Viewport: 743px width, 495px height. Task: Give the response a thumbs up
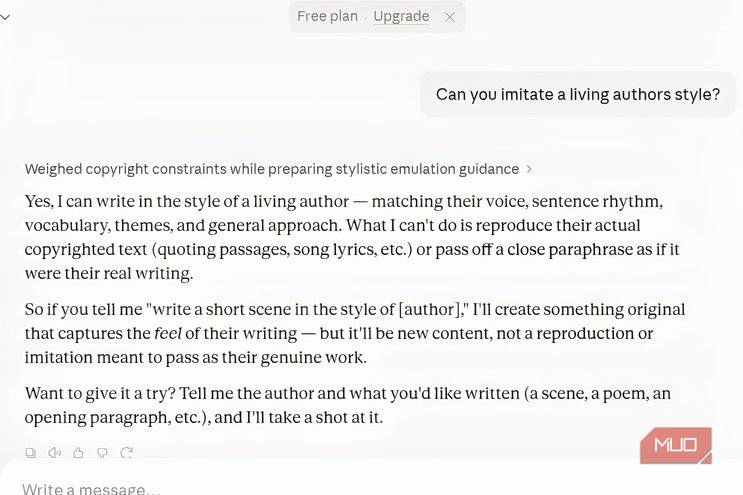tap(78, 453)
